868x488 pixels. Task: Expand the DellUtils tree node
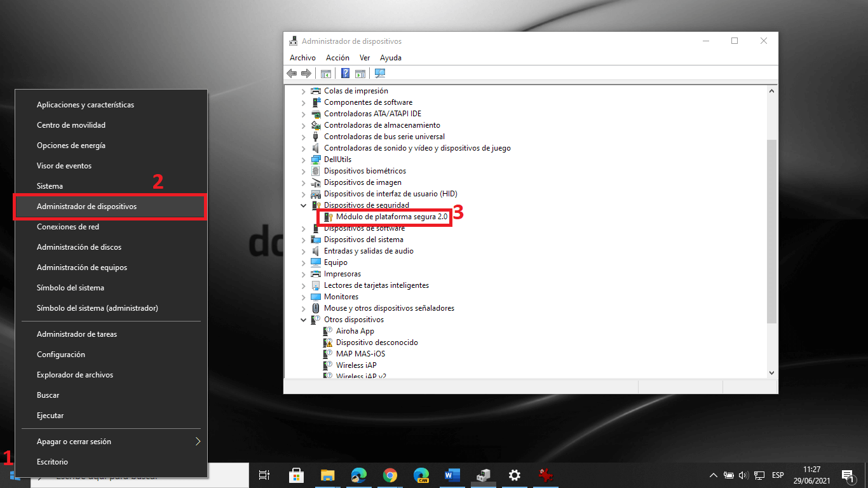coord(304,159)
